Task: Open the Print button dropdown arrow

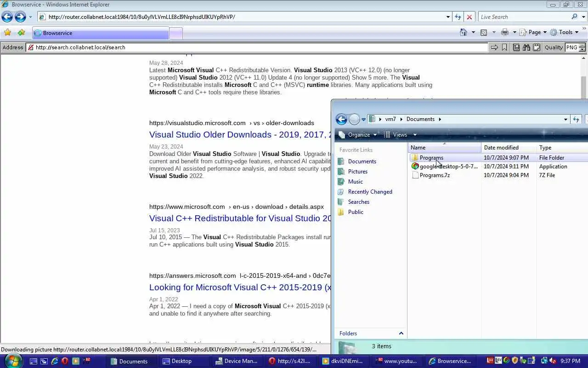Action: (x=514, y=32)
